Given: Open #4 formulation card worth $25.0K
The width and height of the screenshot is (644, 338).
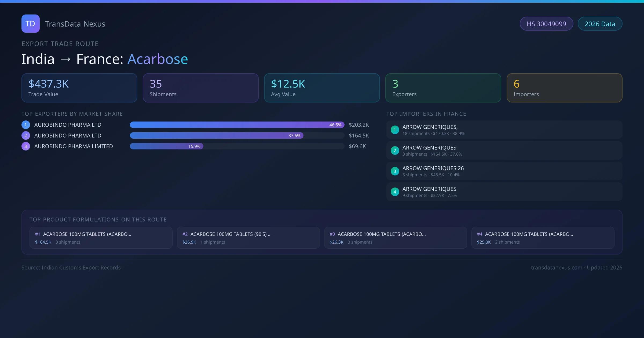Looking at the screenshot, I should [x=543, y=238].
